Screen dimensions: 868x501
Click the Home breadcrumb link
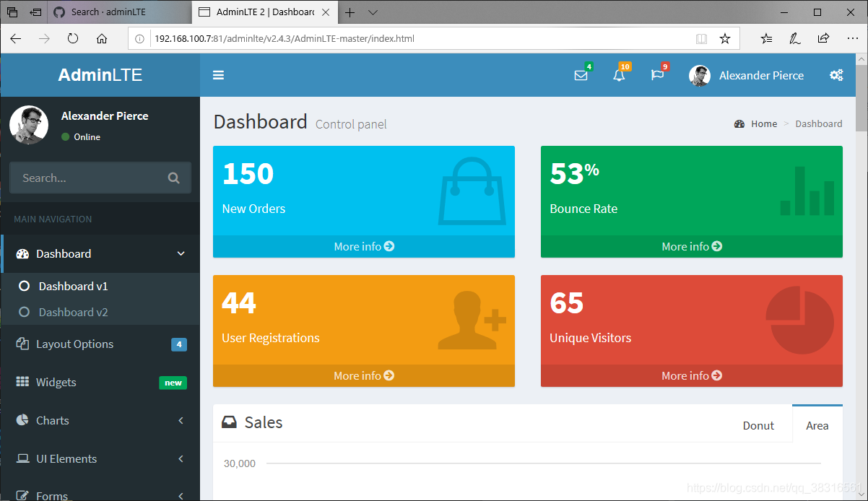(764, 123)
